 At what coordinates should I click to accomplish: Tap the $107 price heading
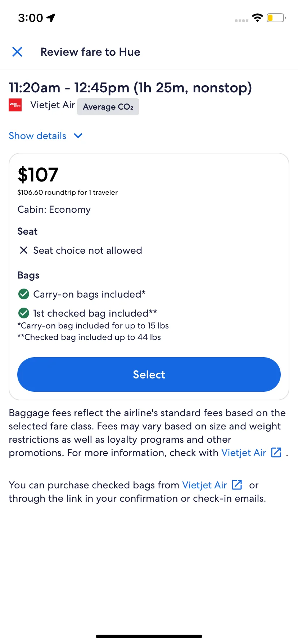point(38,175)
